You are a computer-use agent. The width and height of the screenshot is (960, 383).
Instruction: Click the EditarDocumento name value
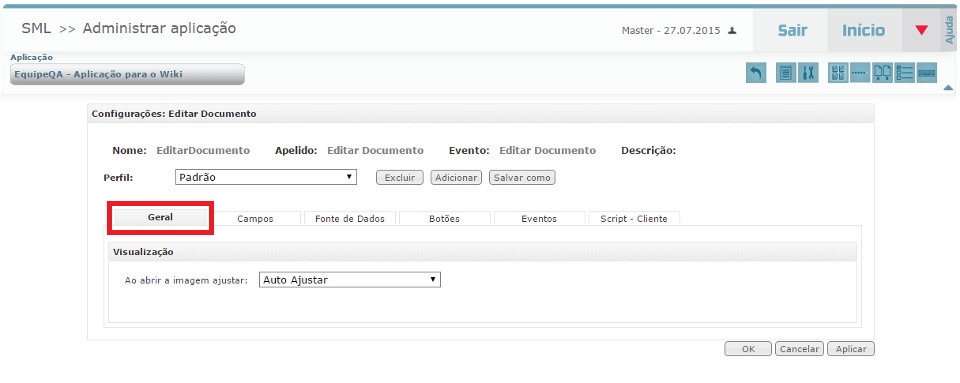pyautogui.click(x=203, y=151)
